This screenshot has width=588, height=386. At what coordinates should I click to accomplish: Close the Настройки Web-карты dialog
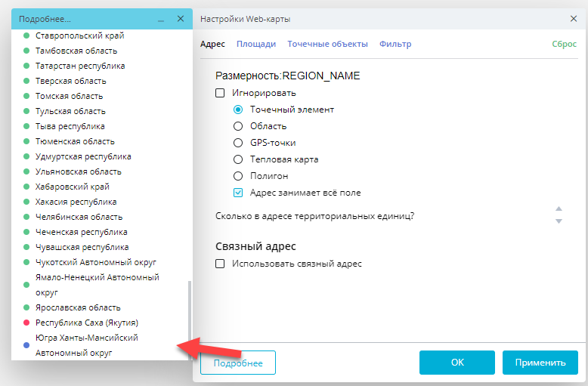[574, 19]
